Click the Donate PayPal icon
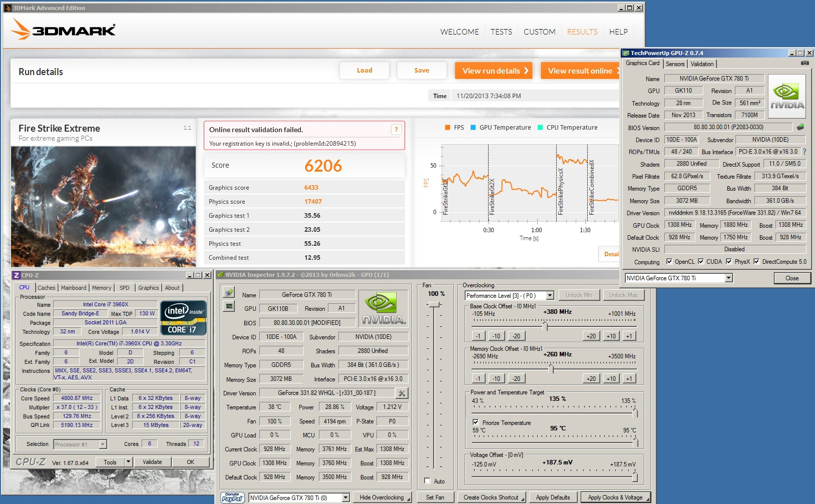Screen dimensions: 815x504 click(232, 497)
